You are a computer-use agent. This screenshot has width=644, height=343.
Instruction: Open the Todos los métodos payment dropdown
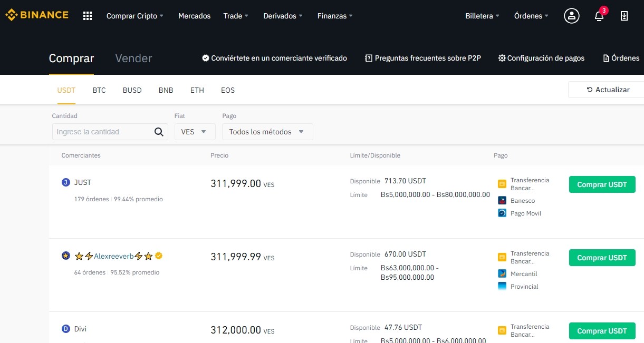[267, 132]
